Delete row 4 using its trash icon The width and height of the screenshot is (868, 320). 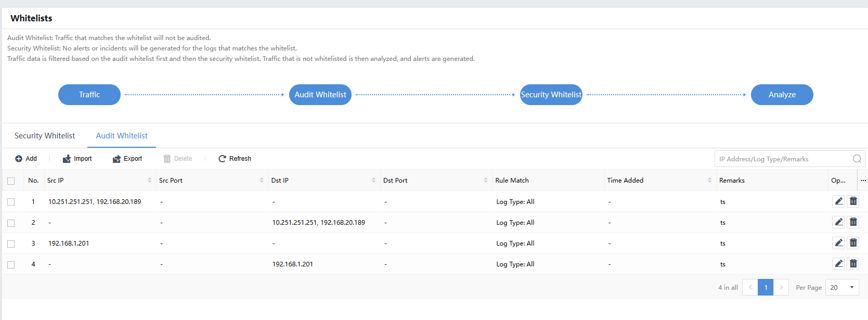(853, 264)
